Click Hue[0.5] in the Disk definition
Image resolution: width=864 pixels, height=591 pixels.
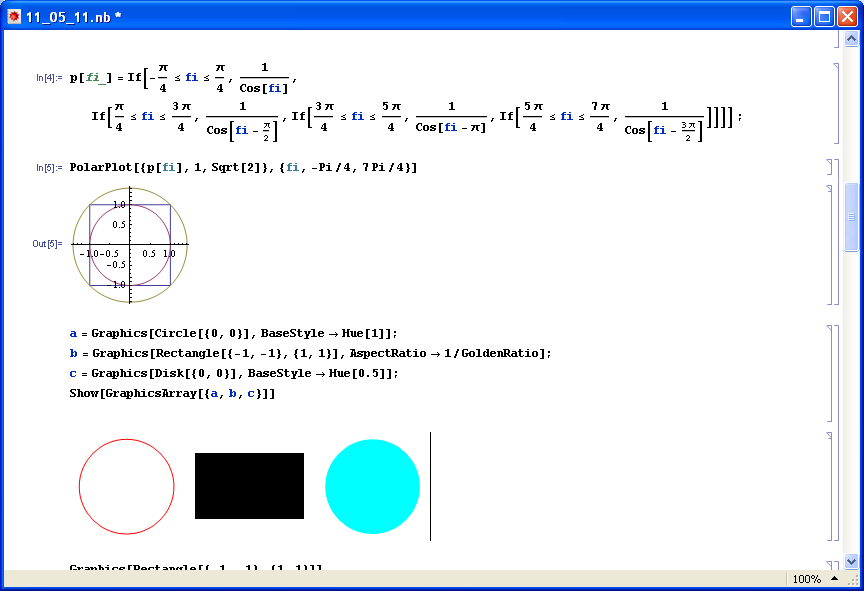tap(356, 373)
